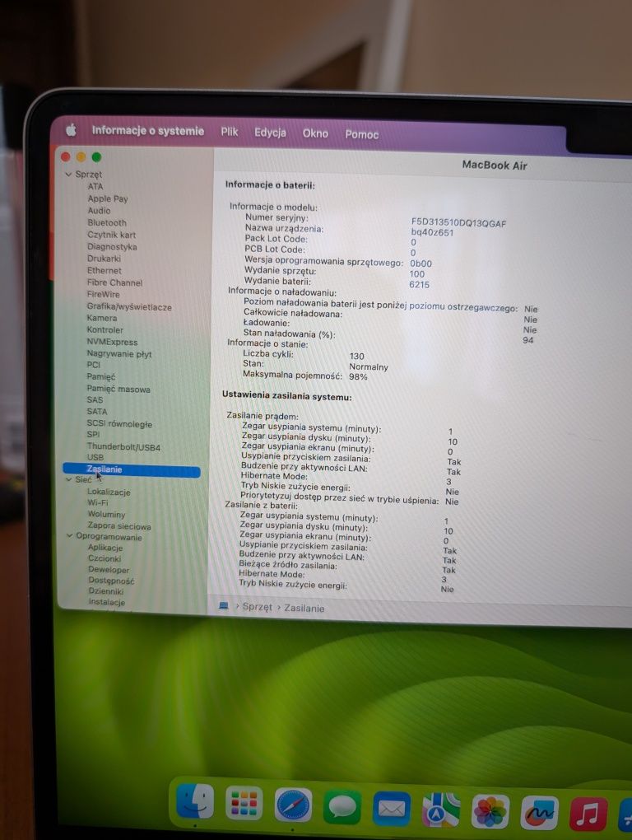
Task: Select Nagrywanie płyt in the sidebar
Action: (x=118, y=353)
